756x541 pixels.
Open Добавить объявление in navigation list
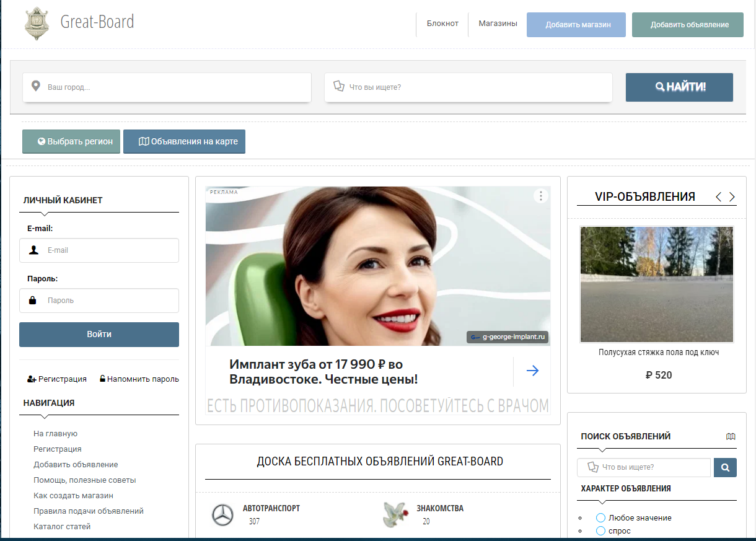(x=76, y=465)
